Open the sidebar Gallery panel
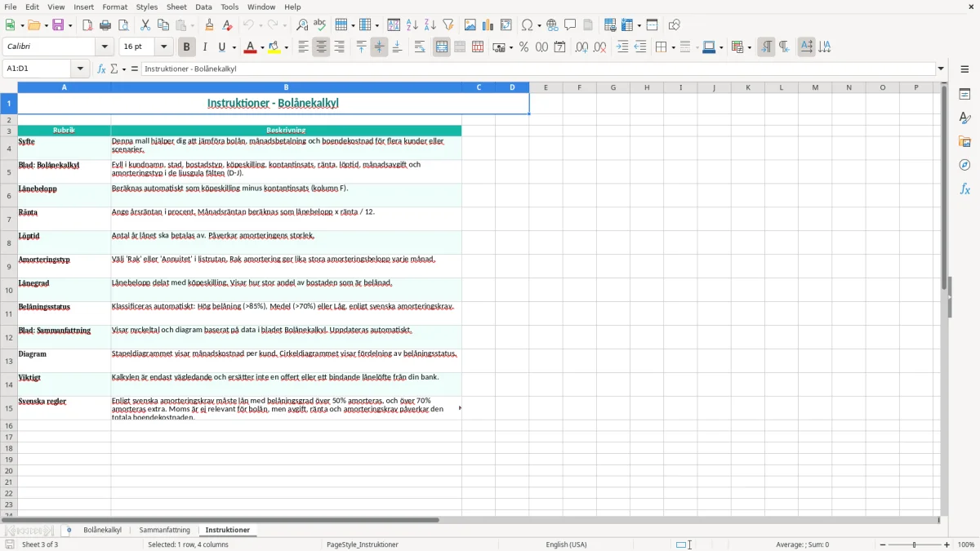 click(964, 141)
